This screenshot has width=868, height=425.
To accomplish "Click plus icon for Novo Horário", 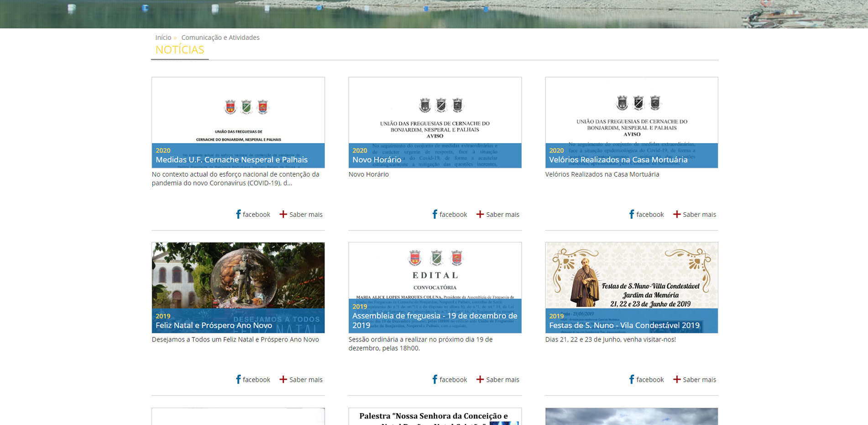I will pos(480,214).
